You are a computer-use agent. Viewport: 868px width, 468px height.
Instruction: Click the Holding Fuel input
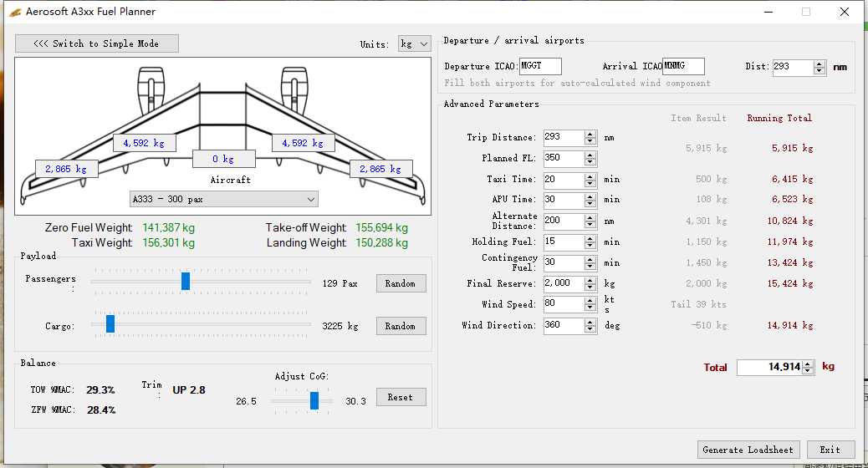564,242
